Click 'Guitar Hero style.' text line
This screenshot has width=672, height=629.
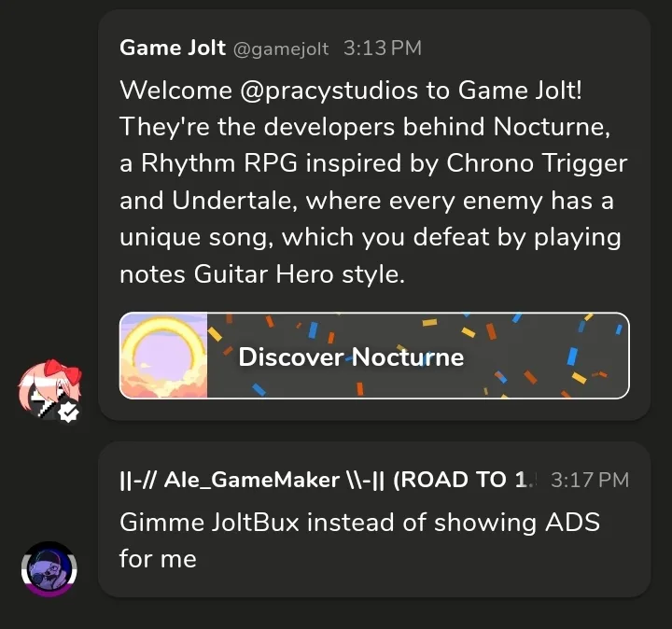coord(300,274)
